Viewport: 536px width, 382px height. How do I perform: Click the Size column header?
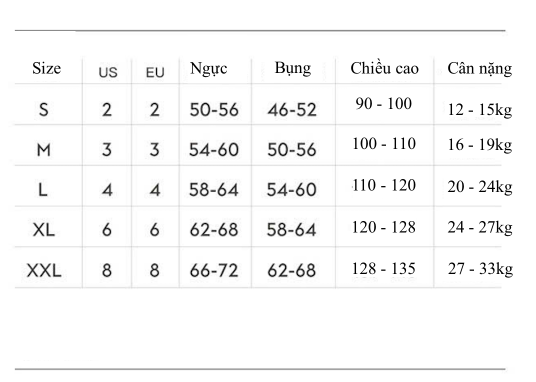click(46, 68)
